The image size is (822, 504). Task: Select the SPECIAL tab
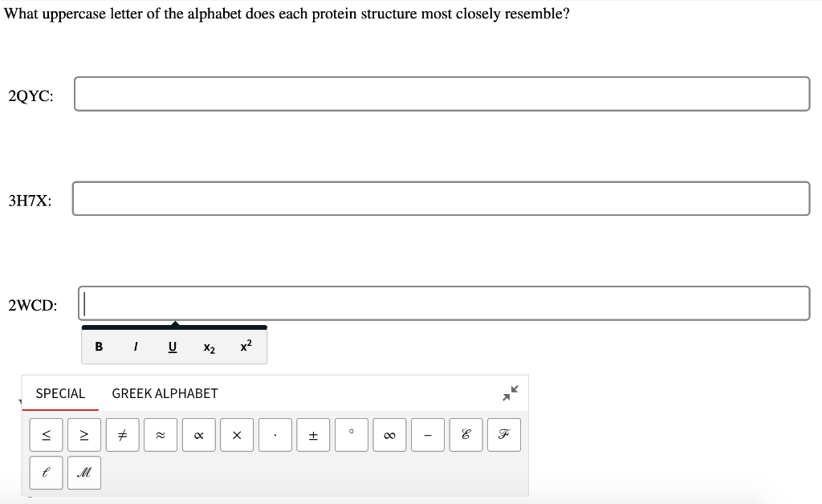[60, 393]
